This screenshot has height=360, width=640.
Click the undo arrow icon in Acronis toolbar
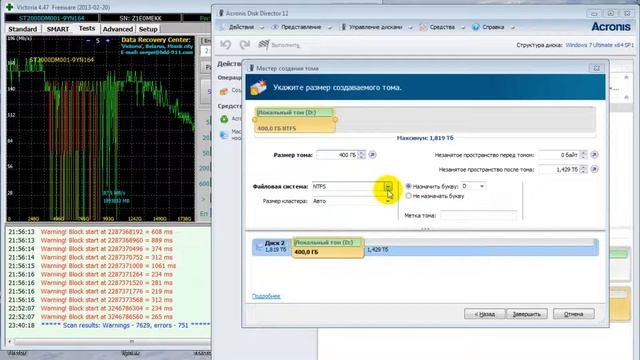click(226, 44)
